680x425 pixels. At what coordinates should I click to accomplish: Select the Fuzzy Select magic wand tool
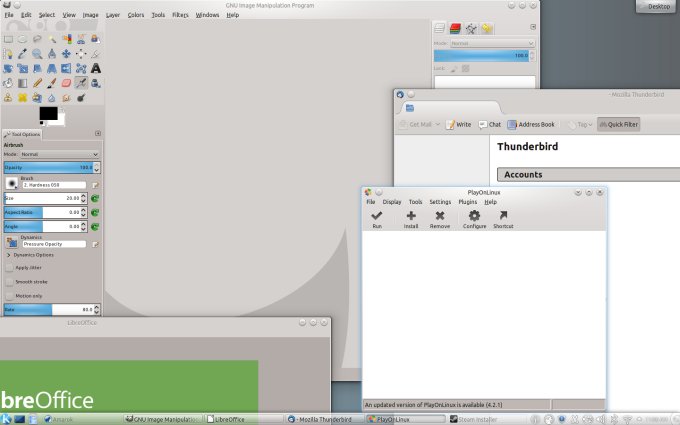(52, 39)
